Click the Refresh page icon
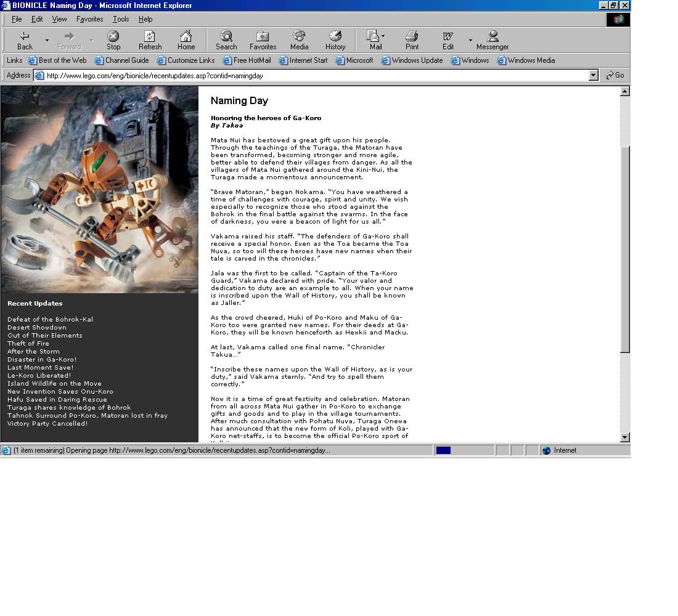This screenshot has height=616, width=678. tap(150, 37)
